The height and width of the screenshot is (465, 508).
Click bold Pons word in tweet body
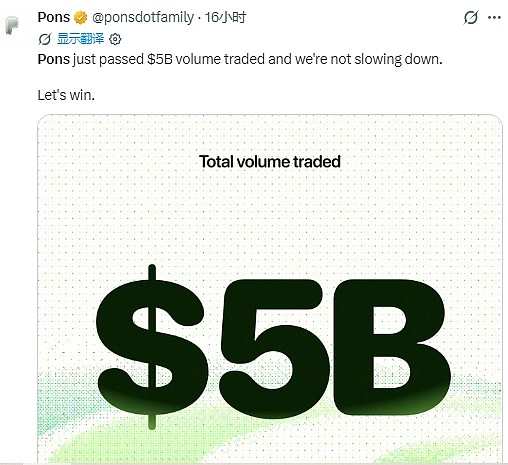tap(54, 59)
